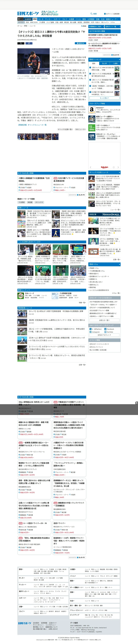138x644 pixels.
Task: Click もっと見る in the ranking box
Action: (x=104, y=98)
